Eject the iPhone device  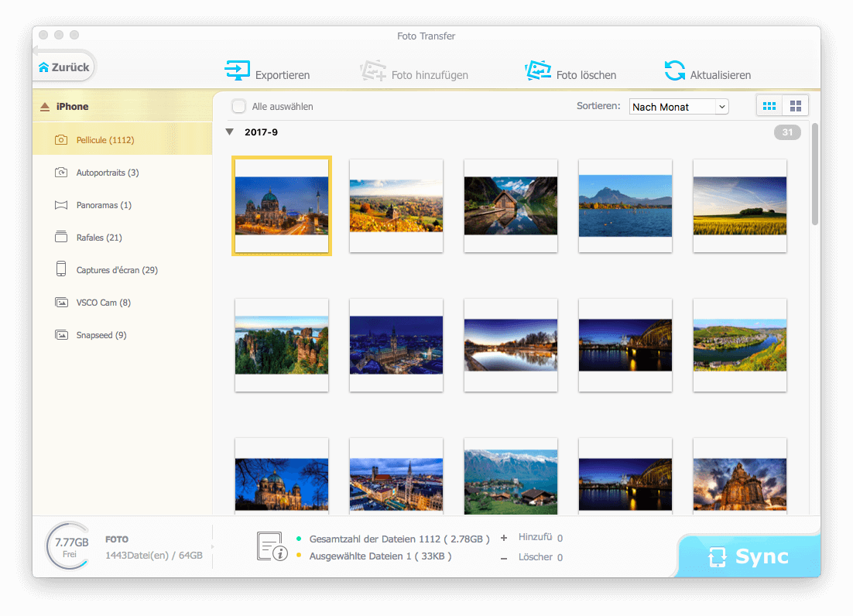[45, 107]
